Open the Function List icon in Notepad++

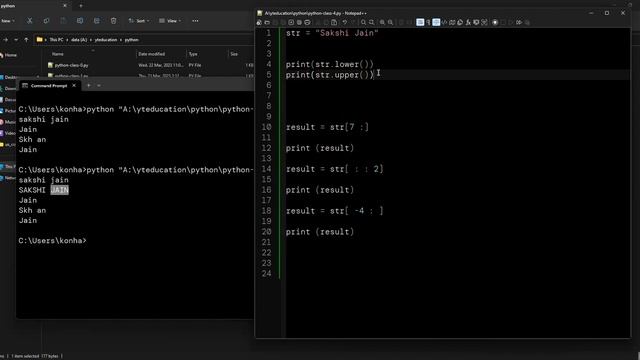468,22
